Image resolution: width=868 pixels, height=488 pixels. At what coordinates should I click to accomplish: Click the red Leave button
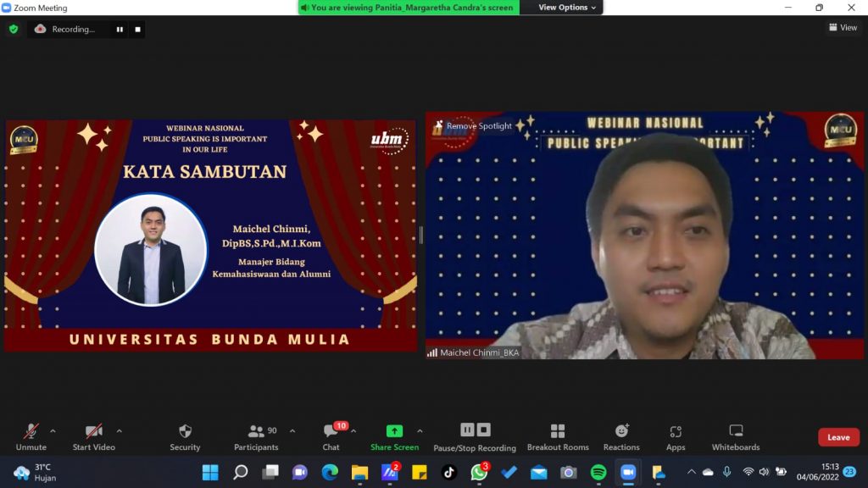(838, 437)
